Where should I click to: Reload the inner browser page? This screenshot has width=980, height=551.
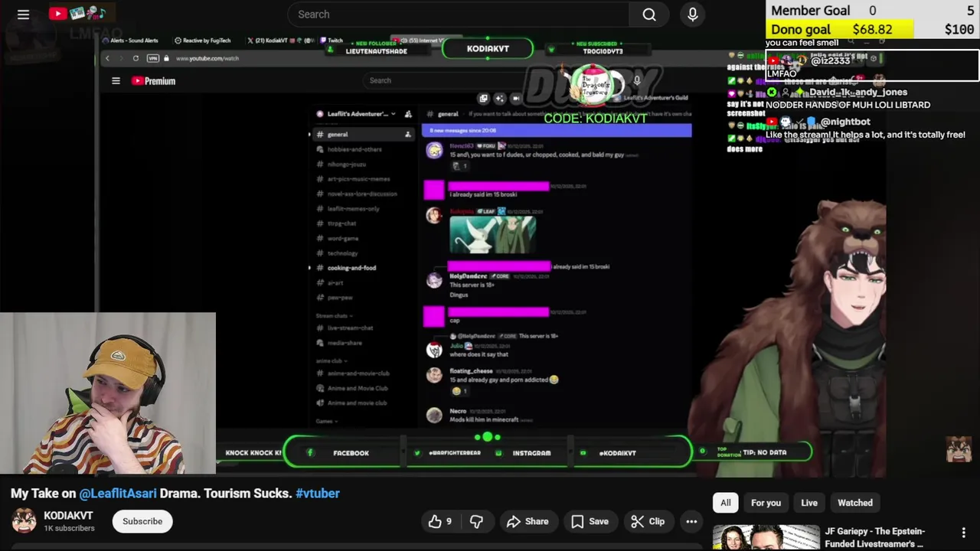pyautogui.click(x=136, y=58)
